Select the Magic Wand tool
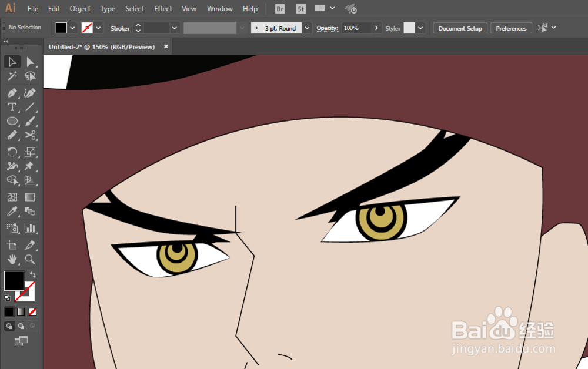Viewport: 588px width, 369px height. click(x=12, y=76)
